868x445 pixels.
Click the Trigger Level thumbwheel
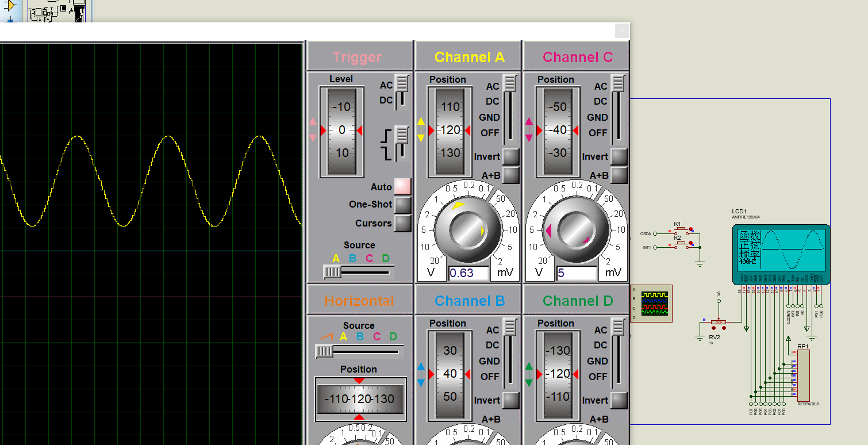click(341, 131)
